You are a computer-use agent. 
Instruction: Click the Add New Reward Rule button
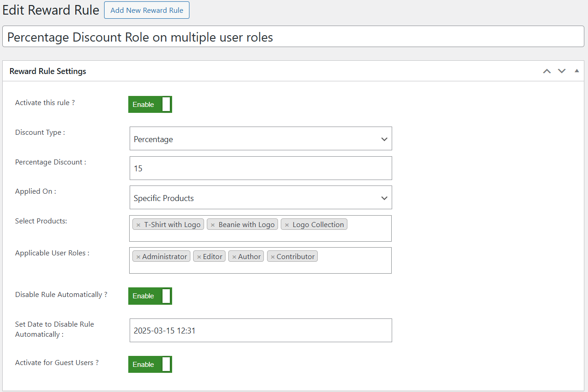[x=146, y=10]
